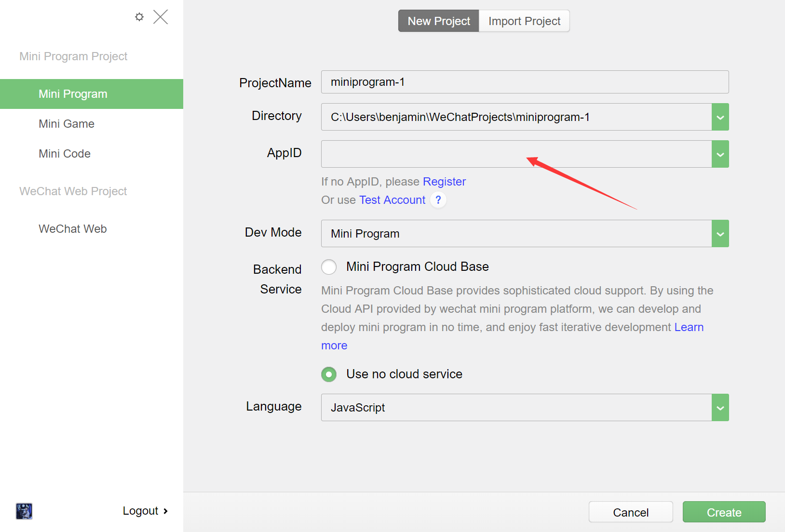The image size is (785, 532).
Task: Expand the Language dropdown arrow
Action: [720, 408]
